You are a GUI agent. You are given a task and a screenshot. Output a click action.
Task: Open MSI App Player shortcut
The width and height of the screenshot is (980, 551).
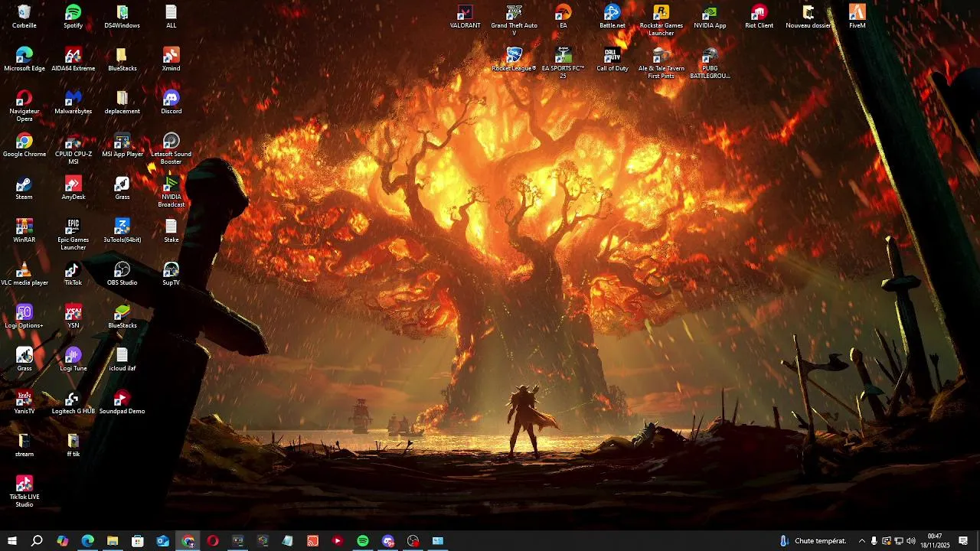(x=122, y=145)
